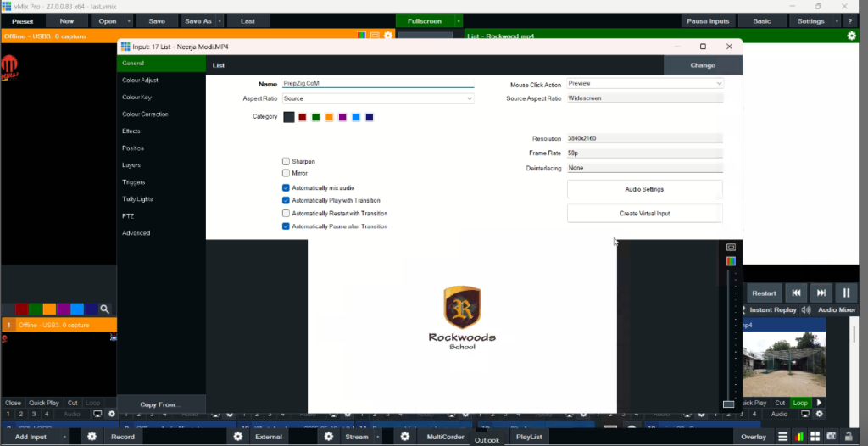Click the screen-fit icon above the RGB icon
This screenshot has height=446, width=868.
pyautogui.click(x=731, y=247)
